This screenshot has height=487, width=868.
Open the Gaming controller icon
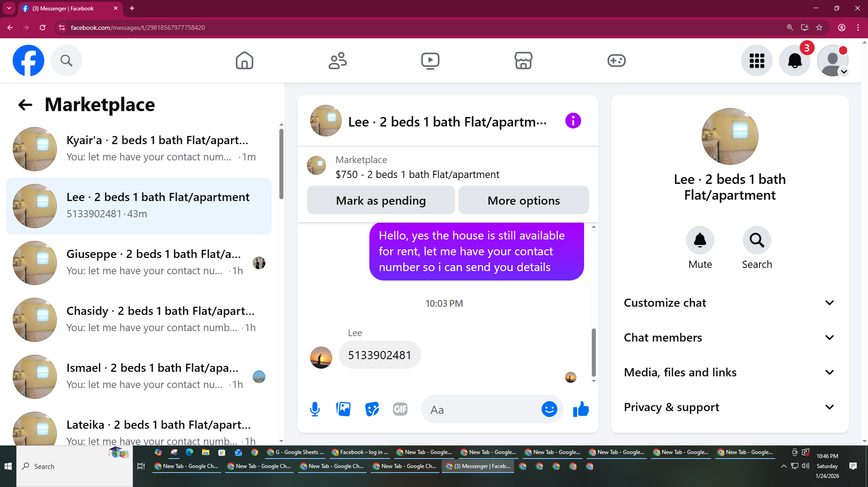coord(617,61)
